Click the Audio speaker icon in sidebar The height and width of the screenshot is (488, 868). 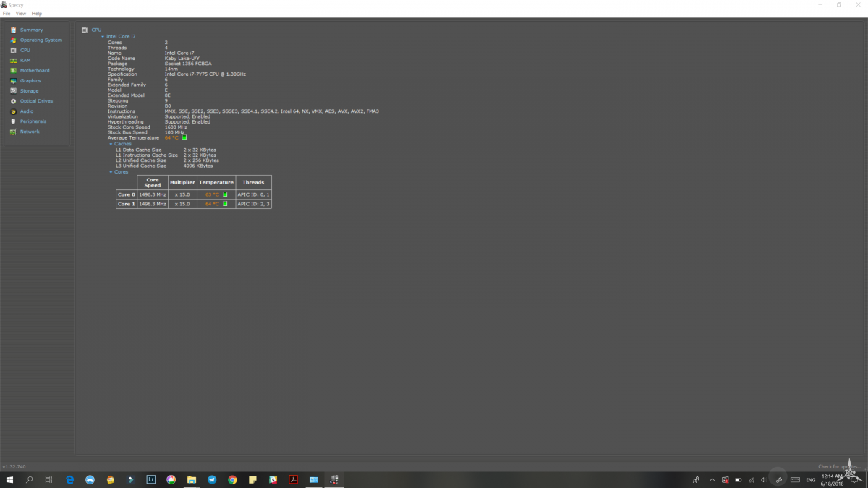pyautogui.click(x=13, y=111)
